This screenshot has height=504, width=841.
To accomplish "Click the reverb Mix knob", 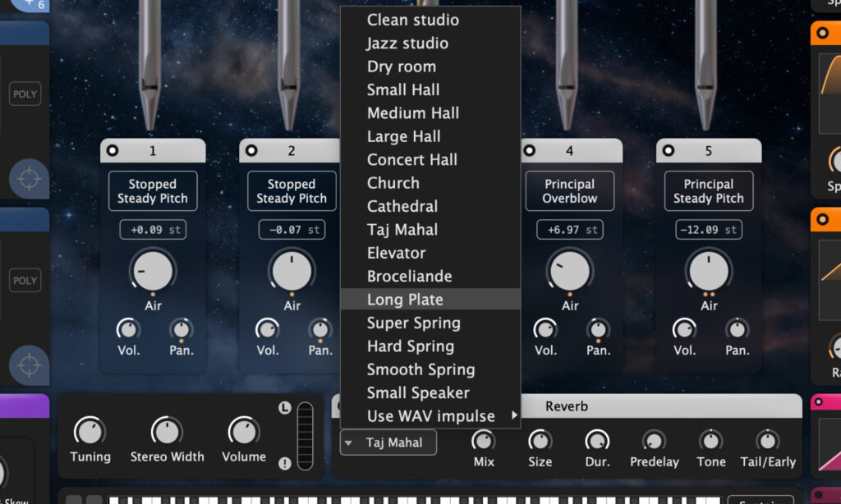I will pos(483,441).
